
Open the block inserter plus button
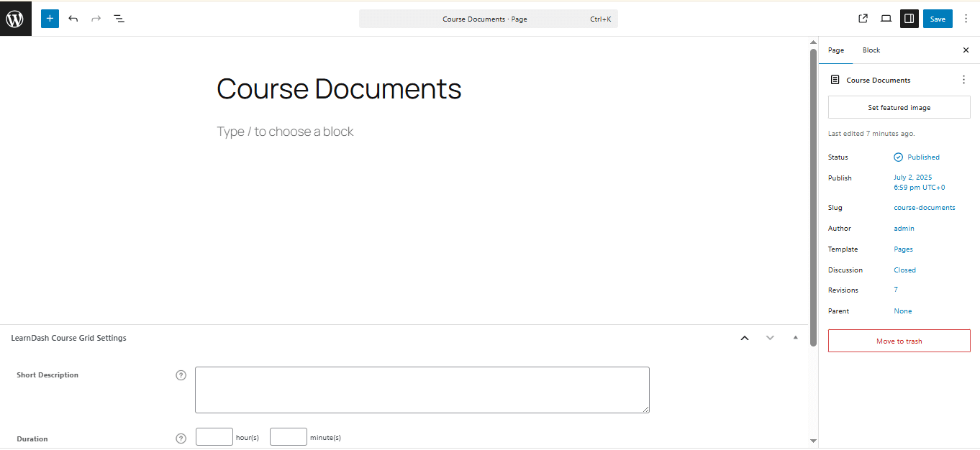tap(50, 19)
